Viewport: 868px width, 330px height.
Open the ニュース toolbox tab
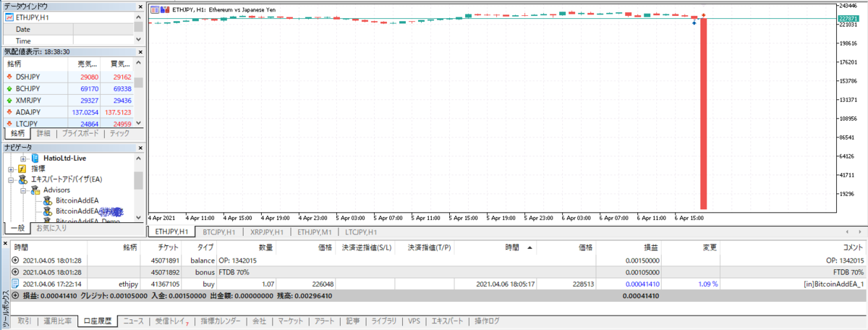pyautogui.click(x=132, y=320)
